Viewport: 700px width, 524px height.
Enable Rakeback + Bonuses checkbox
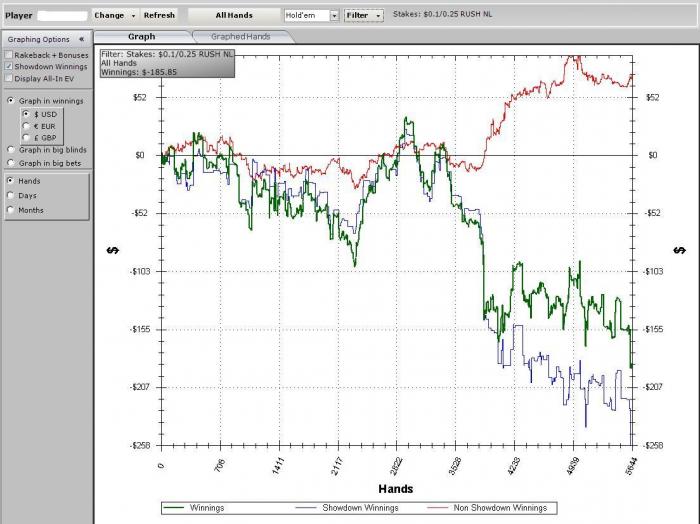(x=9, y=55)
